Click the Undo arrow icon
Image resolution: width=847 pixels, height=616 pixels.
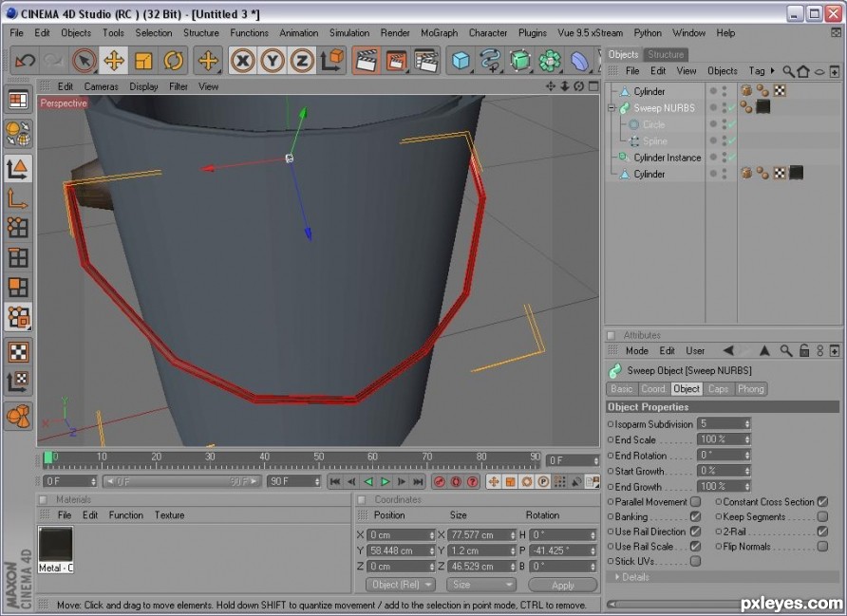[25, 61]
